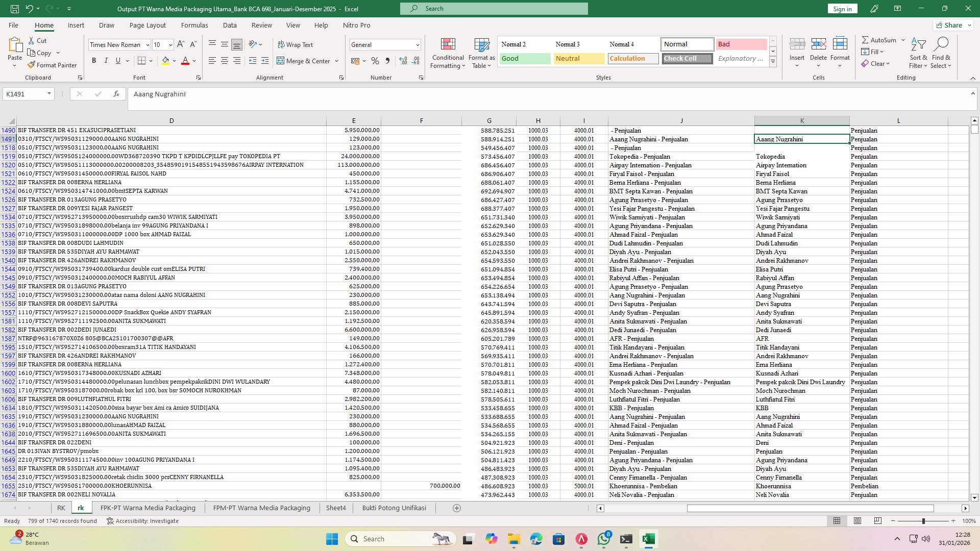Open the font name dropdown
The height and width of the screenshot is (551, 980).
tap(147, 44)
